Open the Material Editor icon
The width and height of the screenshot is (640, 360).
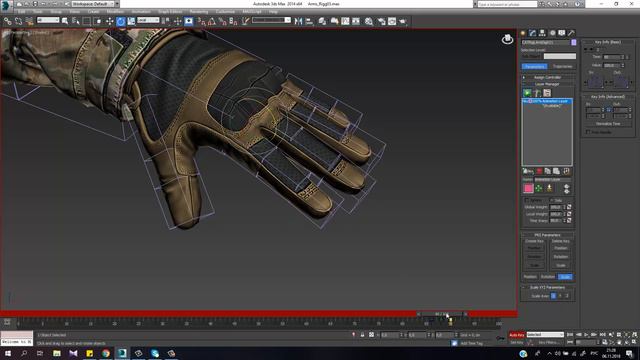[369, 21]
